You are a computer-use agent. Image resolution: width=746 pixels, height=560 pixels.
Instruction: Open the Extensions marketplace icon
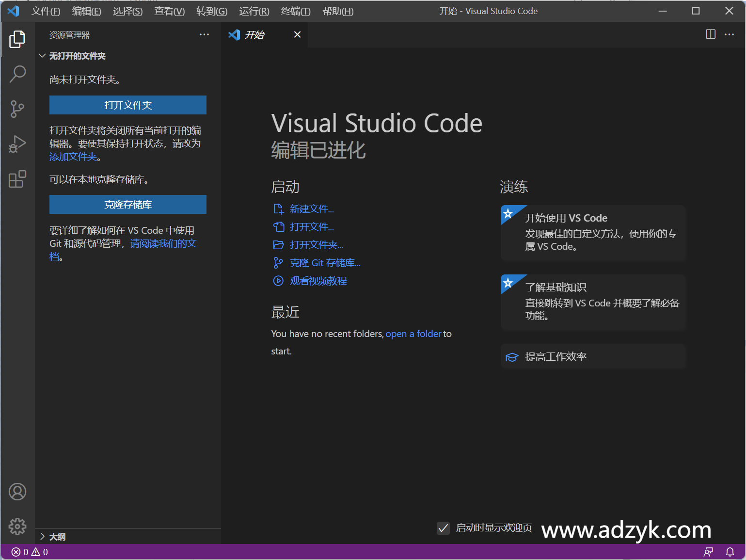click(x=17, y=179)
